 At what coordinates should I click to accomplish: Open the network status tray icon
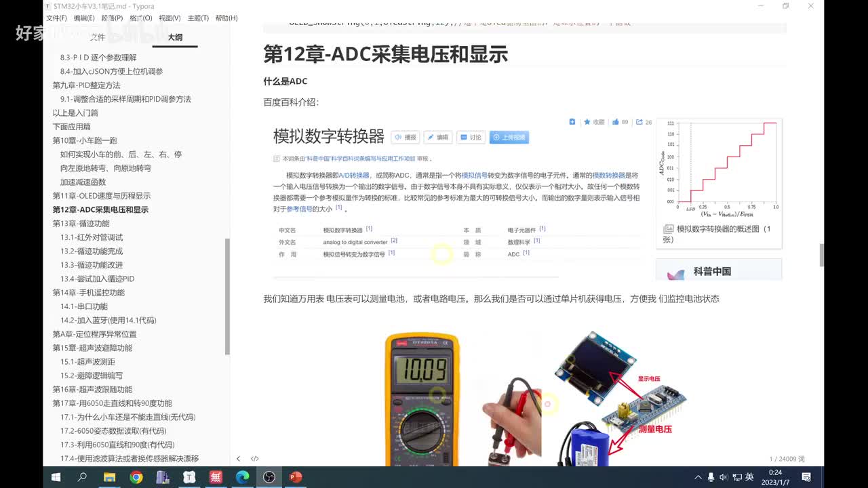(736, 477)
